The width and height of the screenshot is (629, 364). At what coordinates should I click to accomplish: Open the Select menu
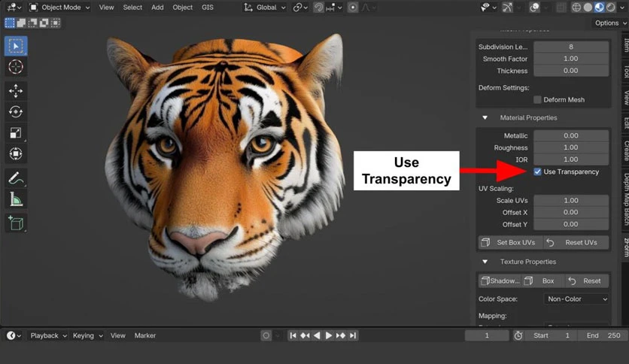(132, 8)
